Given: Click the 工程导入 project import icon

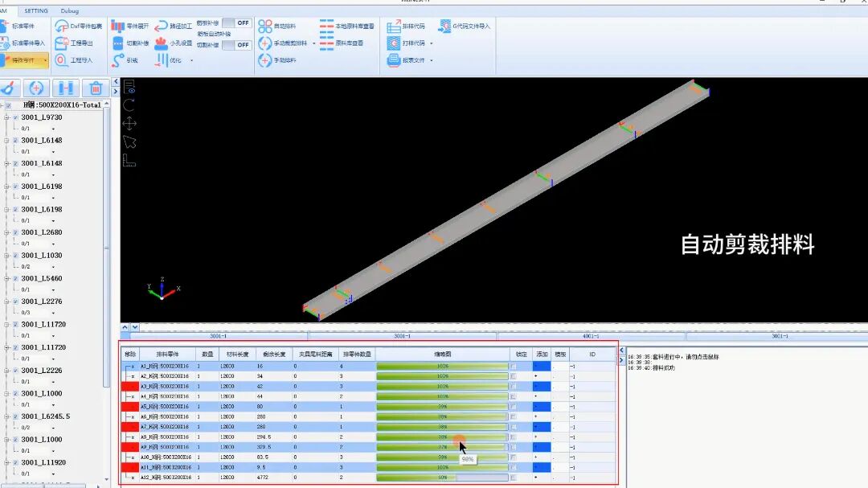Looking at the screenshot, I should tap(61, 59).
